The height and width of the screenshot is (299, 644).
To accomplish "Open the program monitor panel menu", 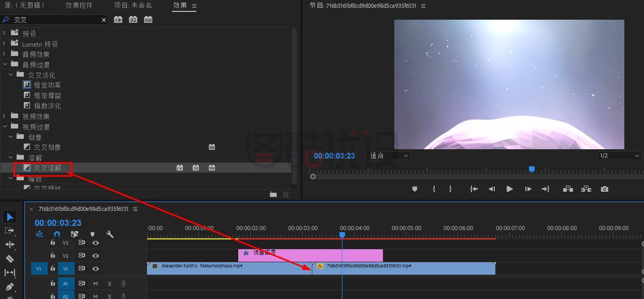I will (423, 6).
